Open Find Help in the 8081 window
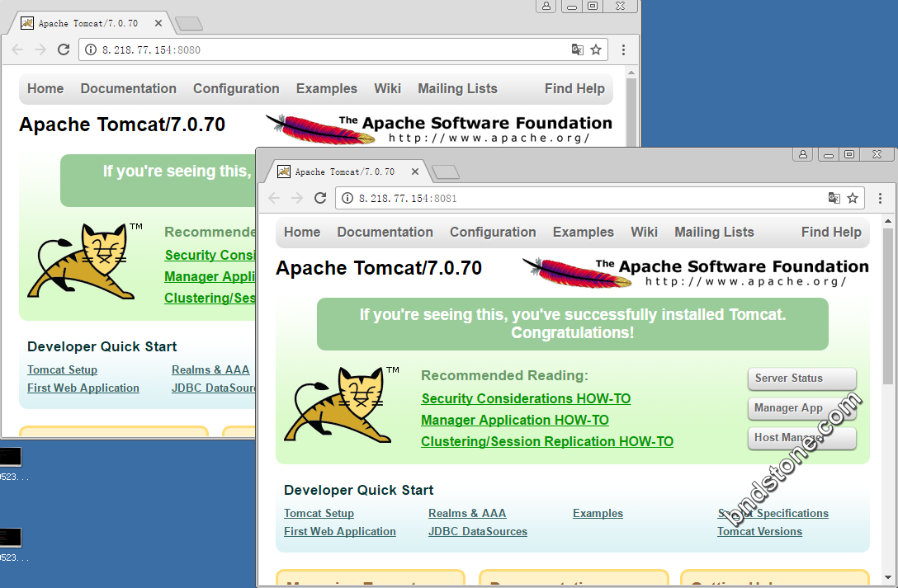The width and height of the screenshot is (898, 588). point(831,233)
